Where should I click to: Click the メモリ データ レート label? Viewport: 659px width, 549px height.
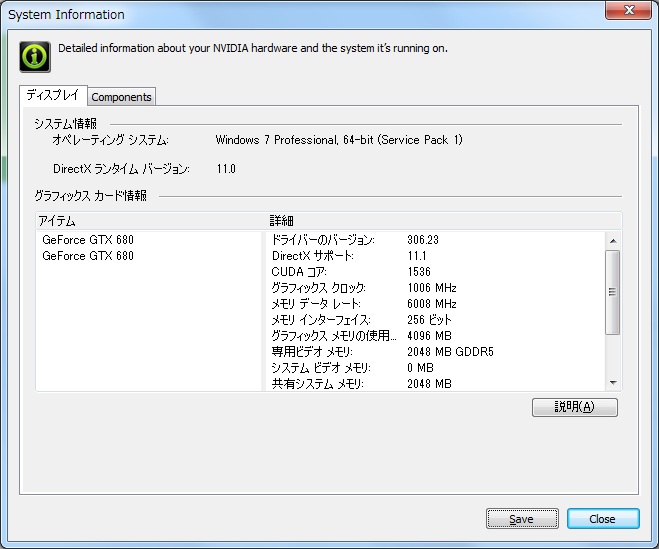pyautogui.click(x=316, y=304)
